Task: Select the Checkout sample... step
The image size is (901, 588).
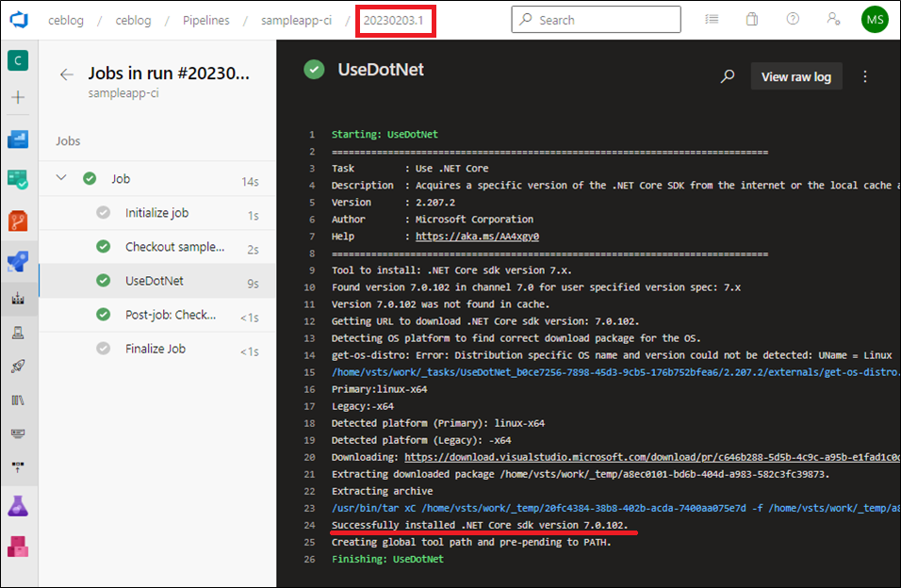Action: [157, 247]
